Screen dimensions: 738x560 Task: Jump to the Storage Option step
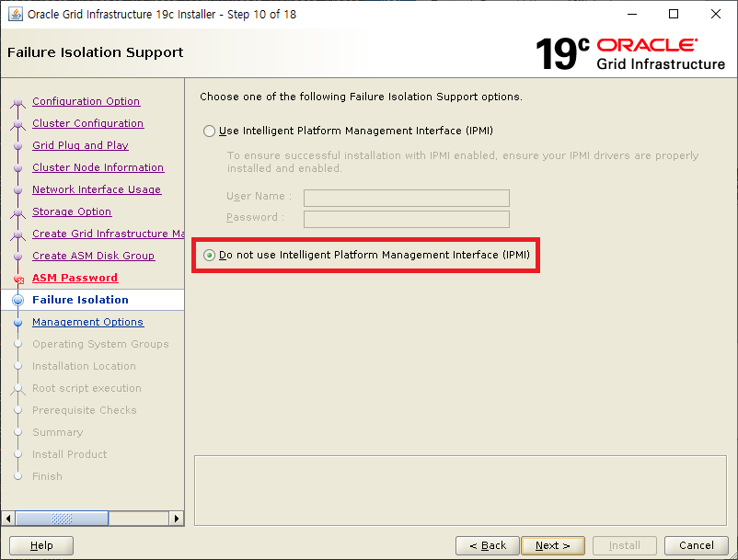tap(72, 211)
